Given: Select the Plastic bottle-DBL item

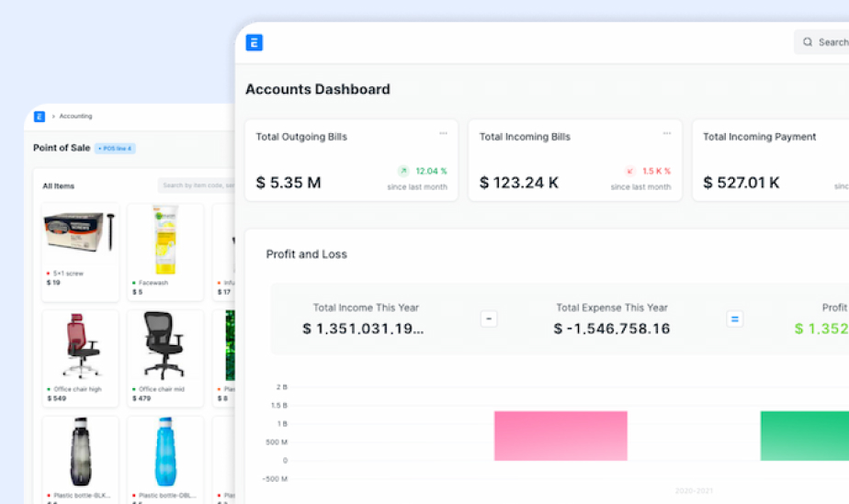Looking at the screenshot, I should click(x=165, y=460).
